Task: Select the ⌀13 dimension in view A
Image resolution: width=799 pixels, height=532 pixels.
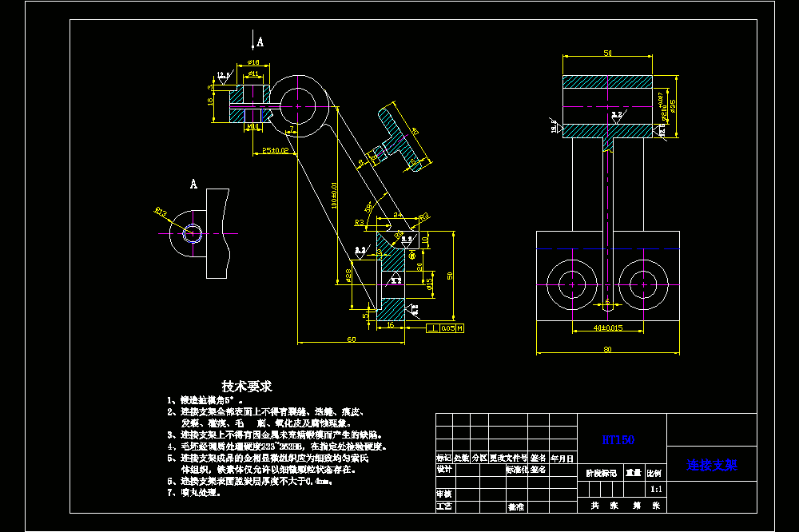Action: pyautogui.click(x=161, y=212)
